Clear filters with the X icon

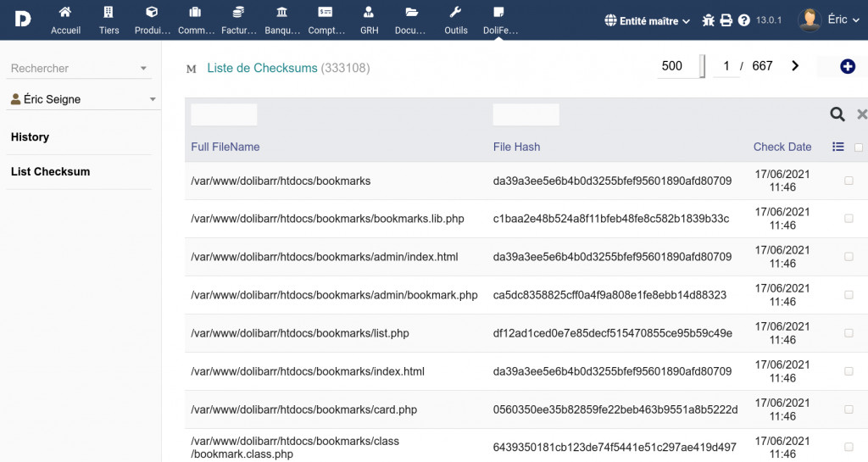[x=861, y=114]
